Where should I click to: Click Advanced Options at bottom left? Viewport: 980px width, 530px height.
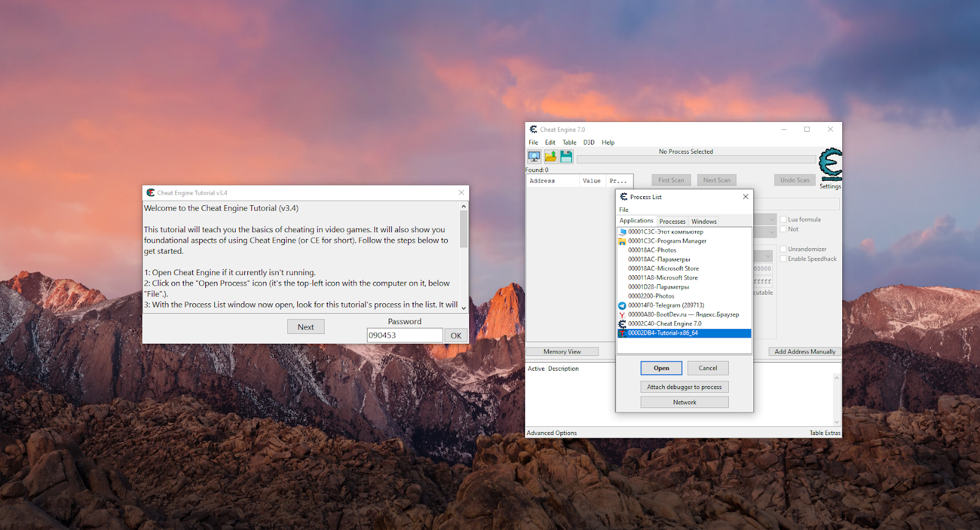point(552,433)
